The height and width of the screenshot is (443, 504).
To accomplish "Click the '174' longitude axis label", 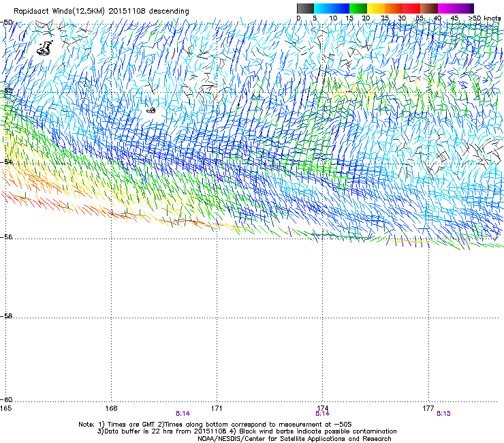I will point(322,408).
